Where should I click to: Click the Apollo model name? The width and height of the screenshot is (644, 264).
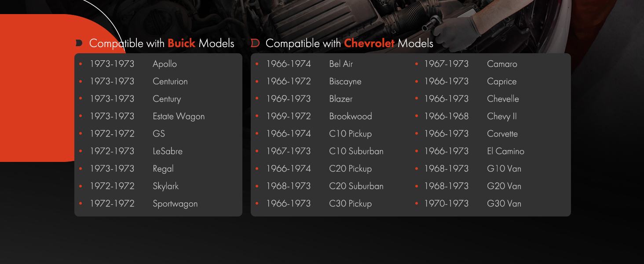click(x=165, y=64)
